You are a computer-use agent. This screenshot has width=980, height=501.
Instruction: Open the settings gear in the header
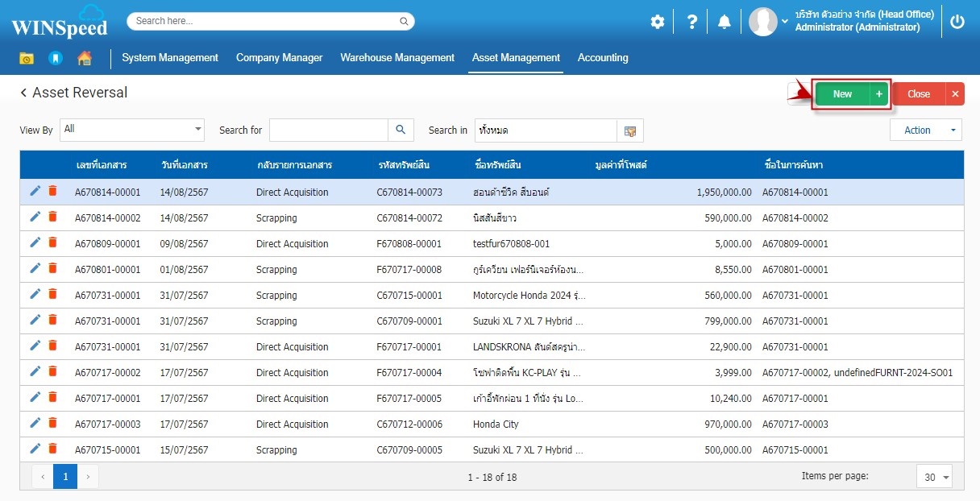click(x=658, y=22)
